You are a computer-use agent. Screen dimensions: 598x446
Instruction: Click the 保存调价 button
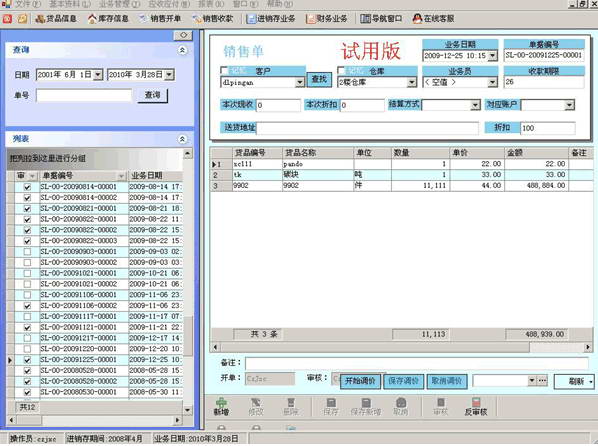tap(403, 381)
